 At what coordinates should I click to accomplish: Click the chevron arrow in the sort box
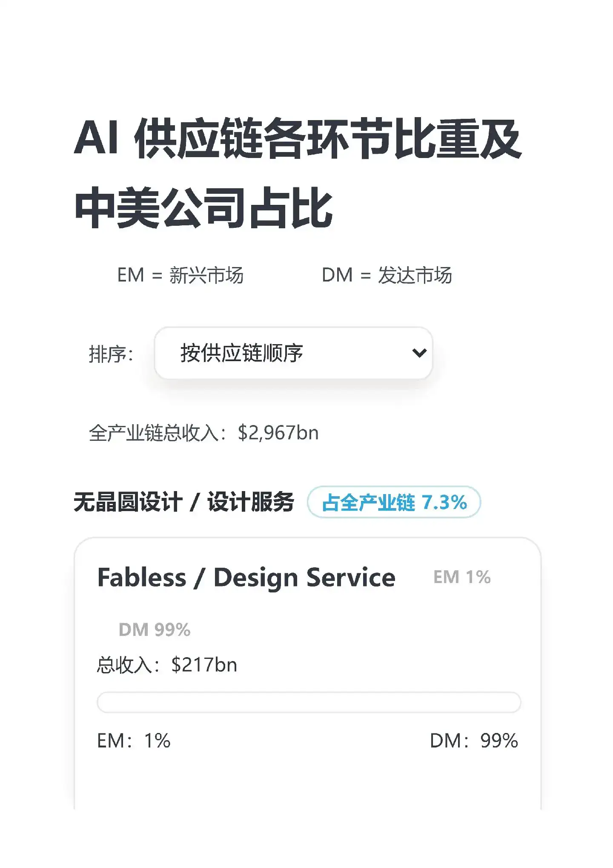(x=419, y=353)
